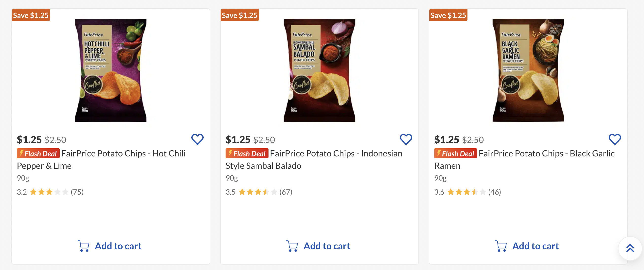The height and width of the screenshot is (270, 644).
Task: Open the Hot Chilli Pepper & Lime product image
Action: (x=111, y=70)
